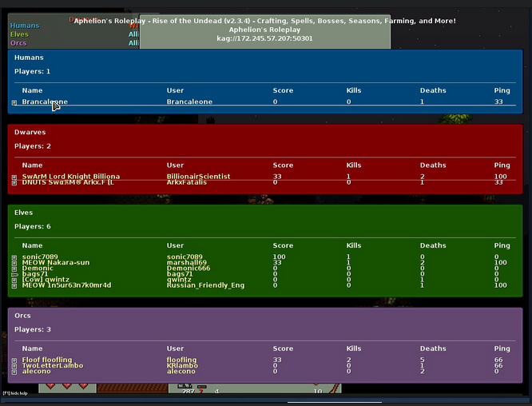532x406 pixels.
Task: Click the icon next to MEOW 1n5ur63n7k0mr4d
Action: coord(14,285)
